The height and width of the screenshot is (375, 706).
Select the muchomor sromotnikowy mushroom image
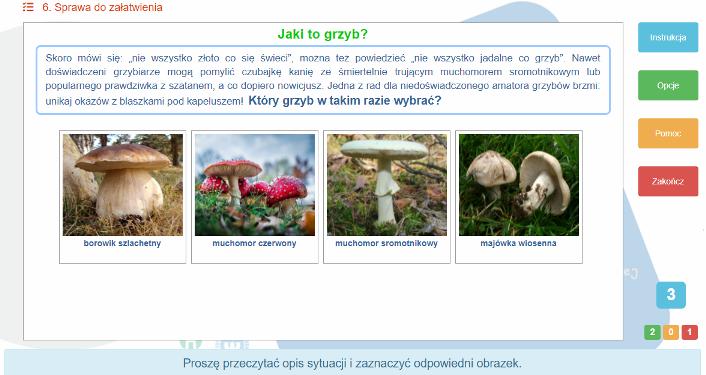tap(387, 185)
